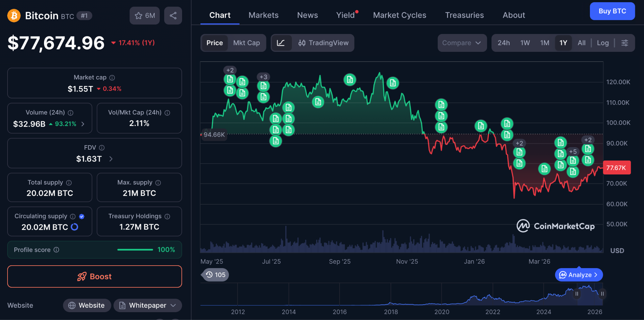Viewport: 644px width, 320px height.
Task: Switch chart to Mkt Cap view
Action: coord(246,43)
